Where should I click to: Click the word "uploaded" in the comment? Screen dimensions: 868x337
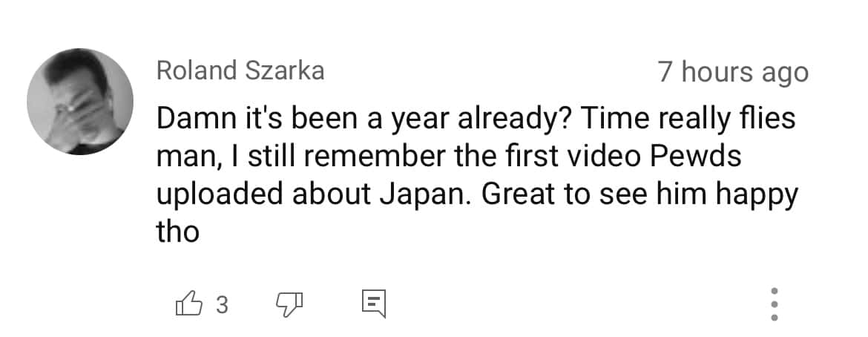[x=220, y=194]
